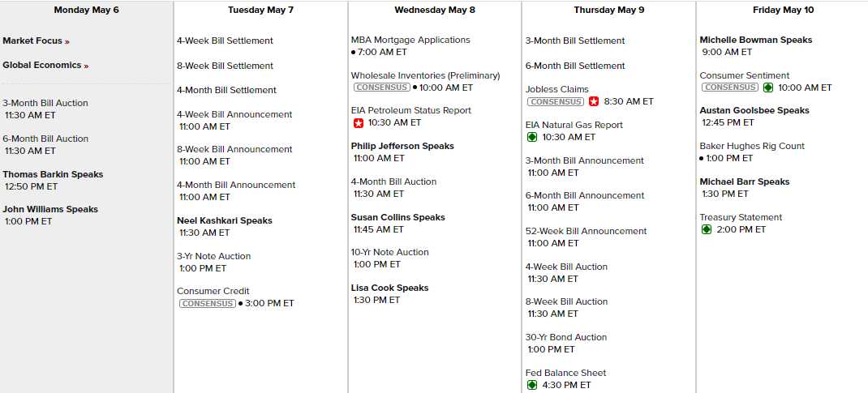Open the Baker Hughes Rig Count event
This screenshot has height=393, width=868.
752,146
